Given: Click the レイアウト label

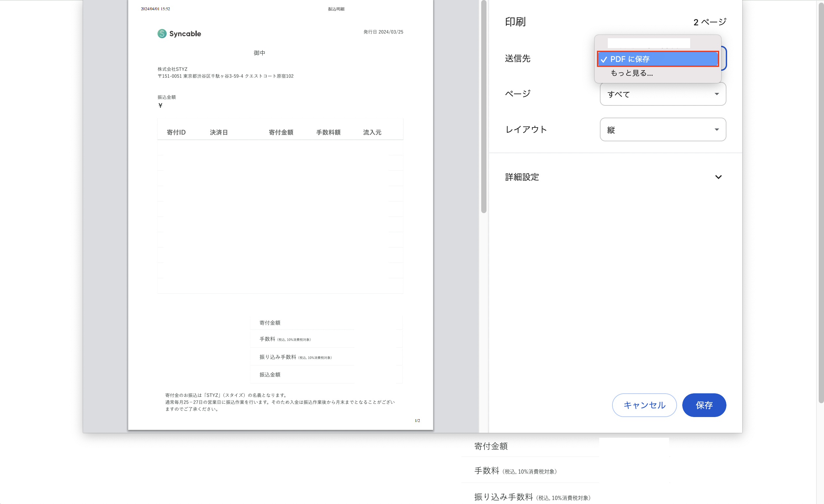Looking at the screenshot, I should [x=526, y=130].
